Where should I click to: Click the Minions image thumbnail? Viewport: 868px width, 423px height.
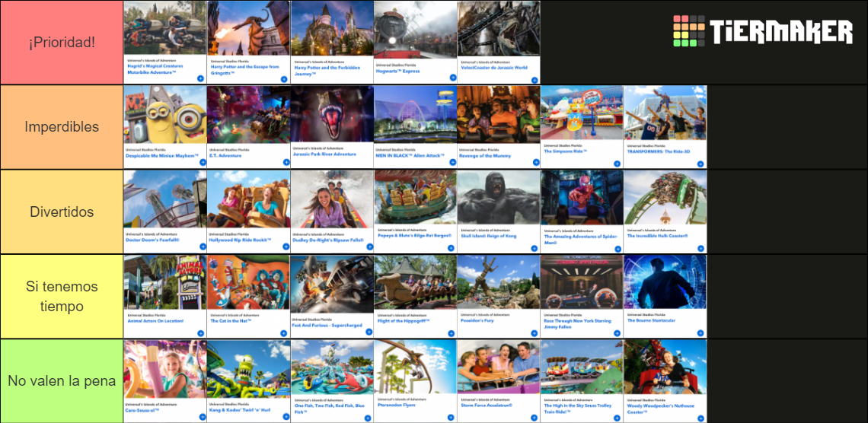pyautogui.click(x=165, y=114)
